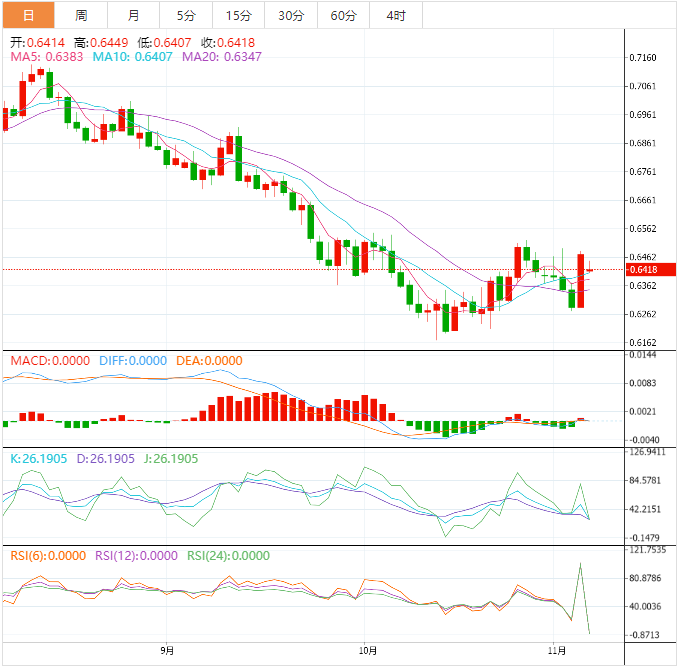Click the 10月 date axis marker
680x667 pixels.
[x=368, y=651]
